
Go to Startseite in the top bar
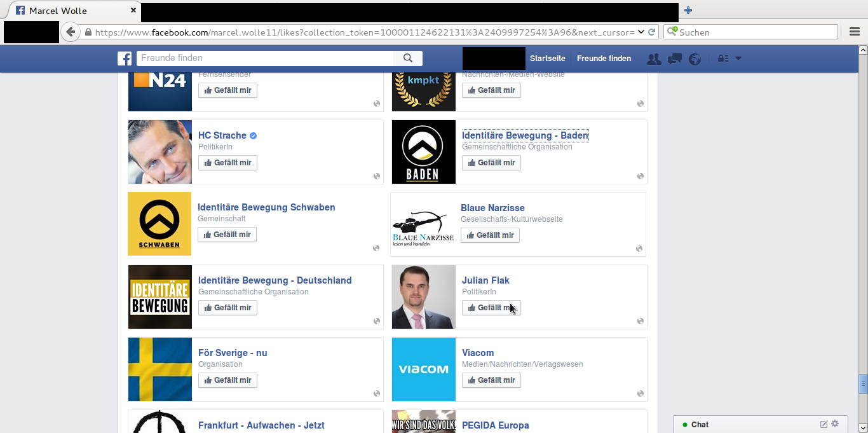click(547, 58)
